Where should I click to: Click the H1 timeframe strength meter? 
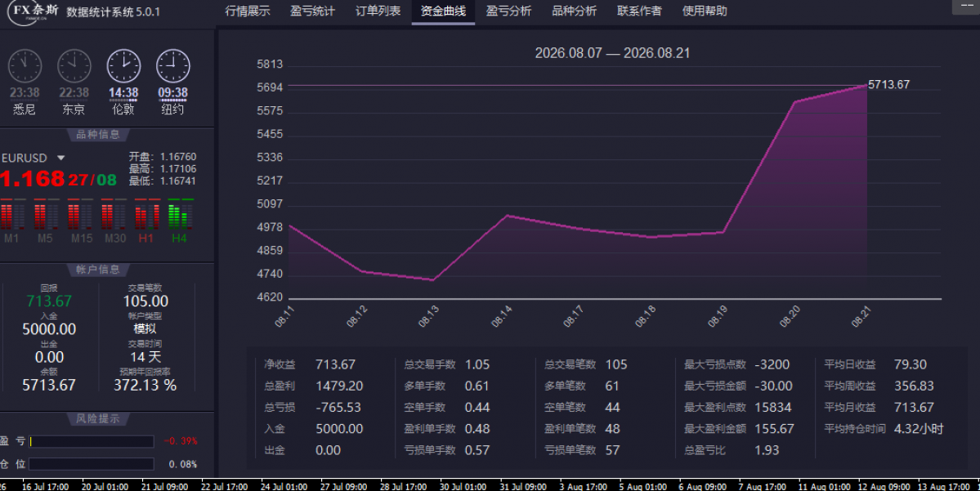pos(147,215)
